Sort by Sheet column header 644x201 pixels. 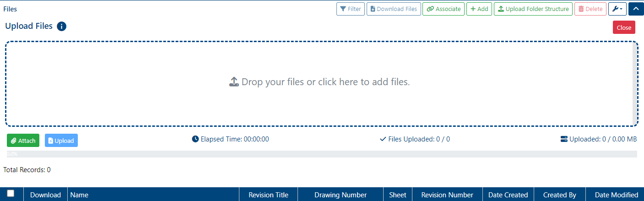tap(398, 195)
